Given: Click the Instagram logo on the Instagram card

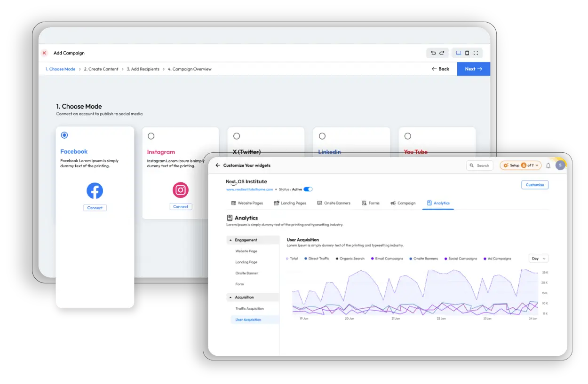Looking at the screenshot, I should pyautogui.click(x=181, y=191).
